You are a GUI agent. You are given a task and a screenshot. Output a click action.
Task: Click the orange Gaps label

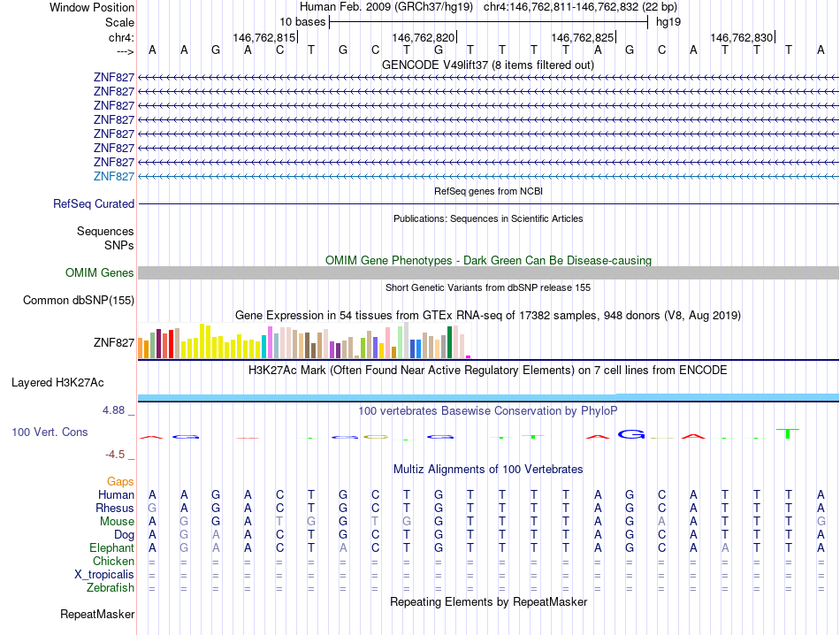(120, 481)
